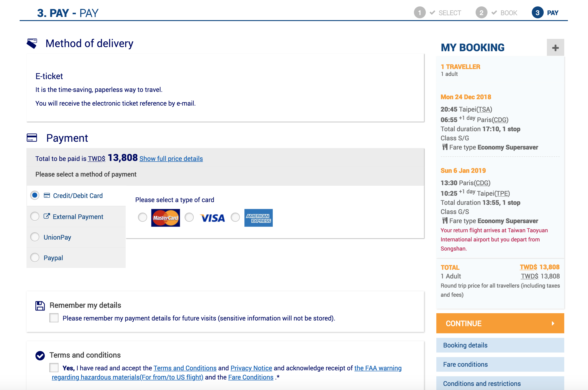Click the Terms and conditions checkmark icon
Image resolution: width=588 pixels, height=390 pixels.
pos(40,355)
